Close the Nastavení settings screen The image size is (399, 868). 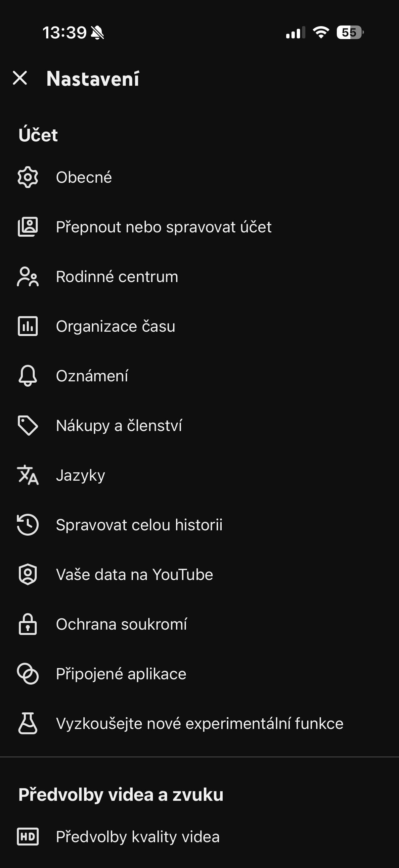click(20, 78)
